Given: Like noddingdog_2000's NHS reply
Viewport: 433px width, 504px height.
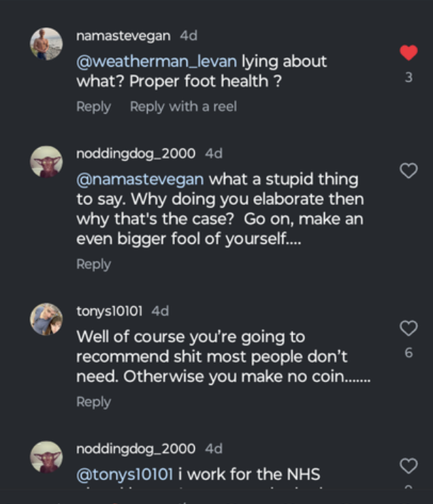Looking at the screenshot, I should 408,466.
